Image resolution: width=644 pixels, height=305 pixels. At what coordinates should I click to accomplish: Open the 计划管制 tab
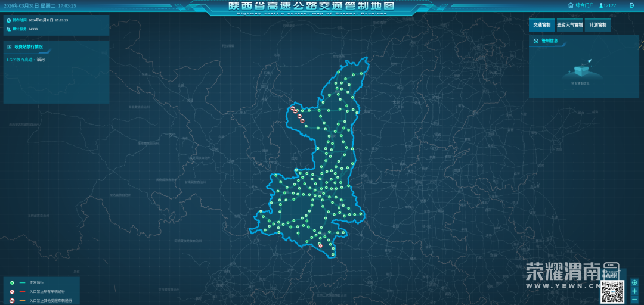click(x=597, y=25)
